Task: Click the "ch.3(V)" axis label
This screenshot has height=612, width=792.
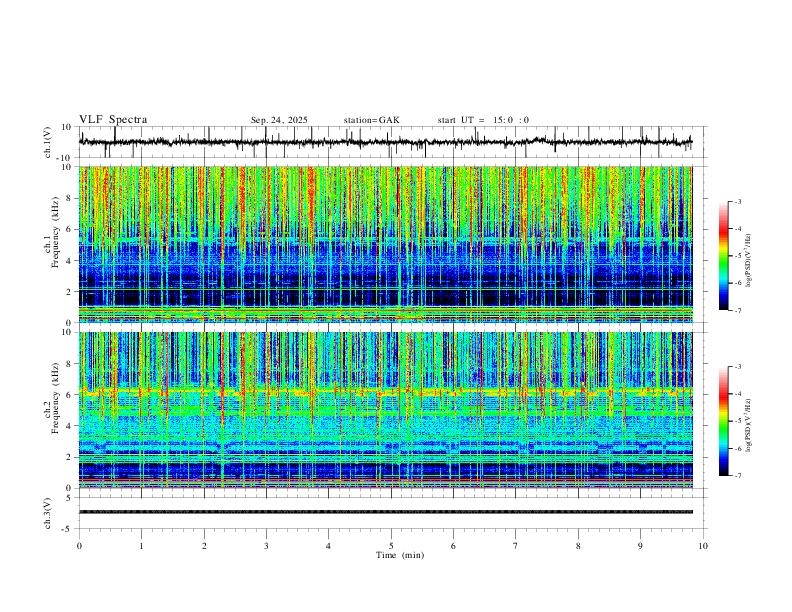Action: 48,514
